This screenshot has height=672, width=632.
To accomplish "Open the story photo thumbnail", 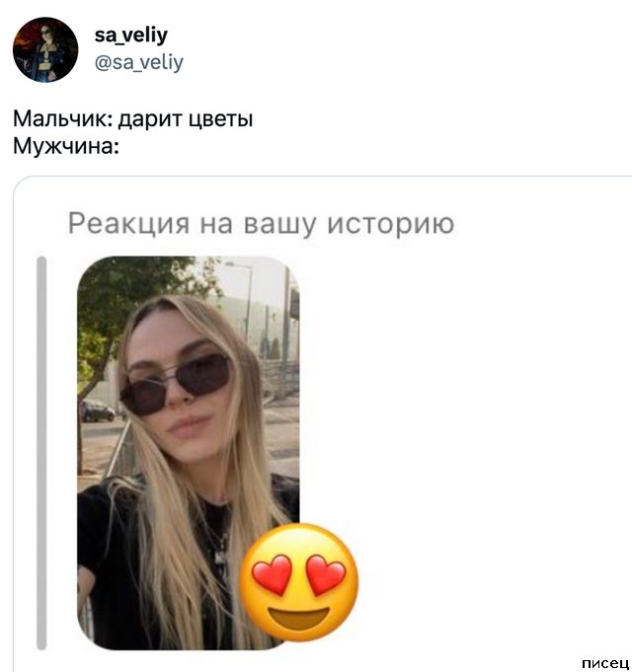I will click(x=189, y=453).
